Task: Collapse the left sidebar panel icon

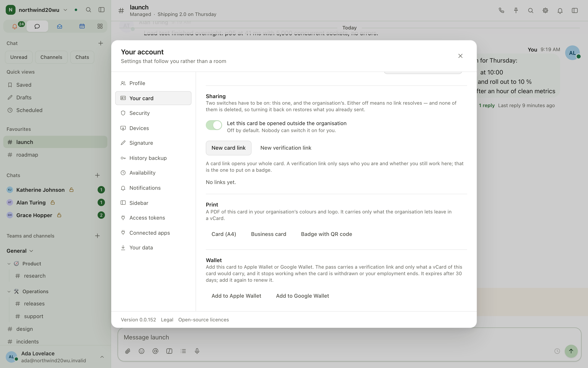Action: click(101, 10)
